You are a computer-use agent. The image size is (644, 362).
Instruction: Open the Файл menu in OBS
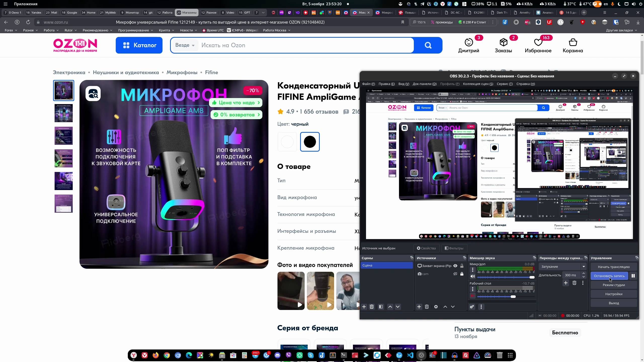[368, 84]
